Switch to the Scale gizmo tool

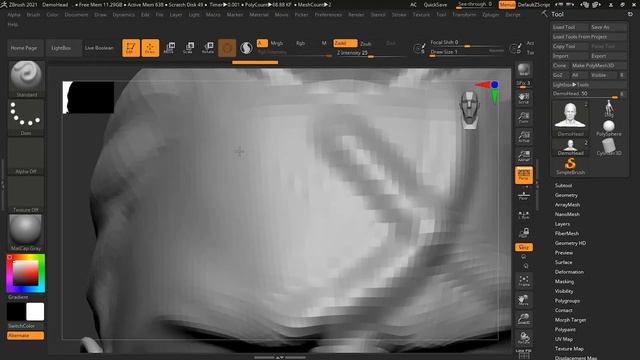[x=188, y=48]
